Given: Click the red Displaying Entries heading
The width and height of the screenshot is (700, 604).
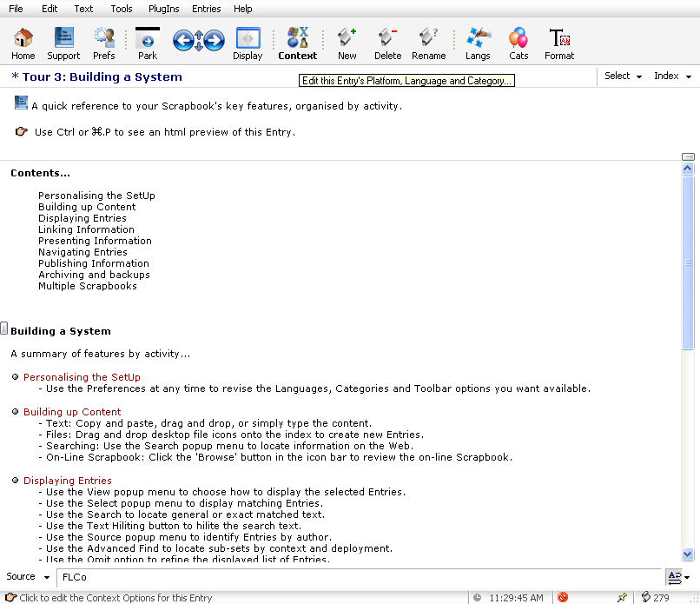Looking at the screenshot, I should (x=68, y=481).
